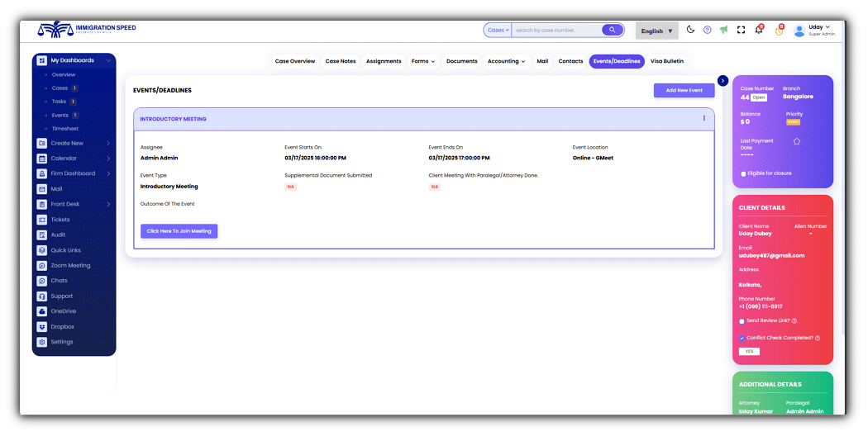Open the Cases search-type dropdown
868x436 pixels.
(498, 30)
